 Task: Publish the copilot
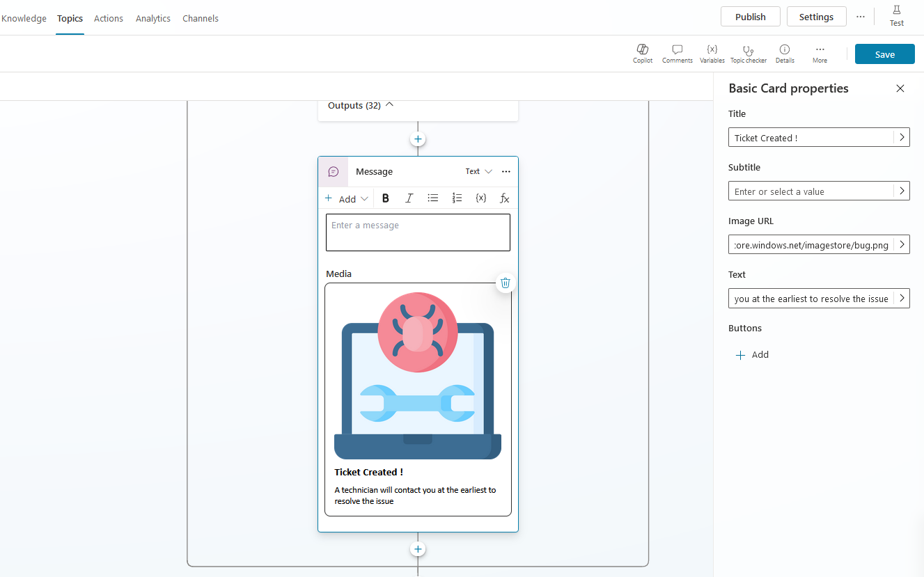tap(750, 16)
